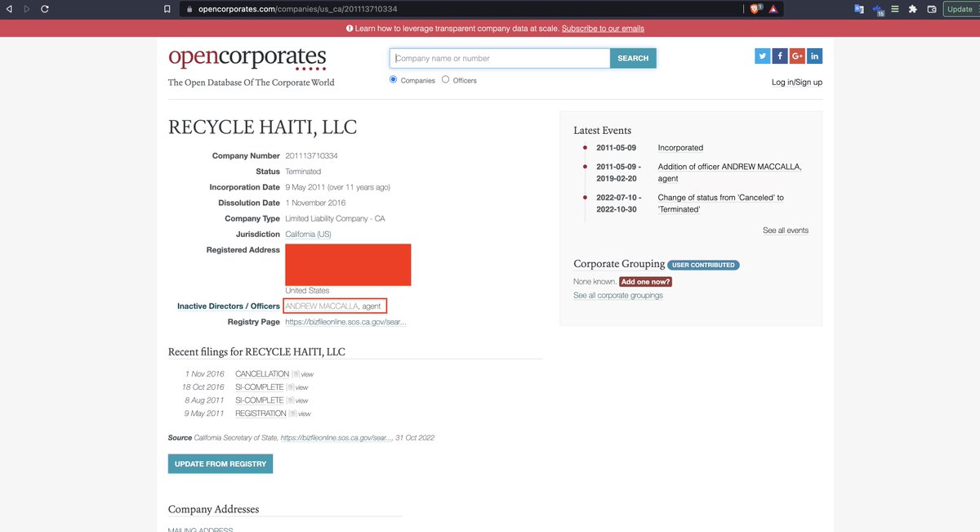This screenshot has height=532, width=980.
Task: Open the CANCELLATION filing link
Action: point(262,373)
